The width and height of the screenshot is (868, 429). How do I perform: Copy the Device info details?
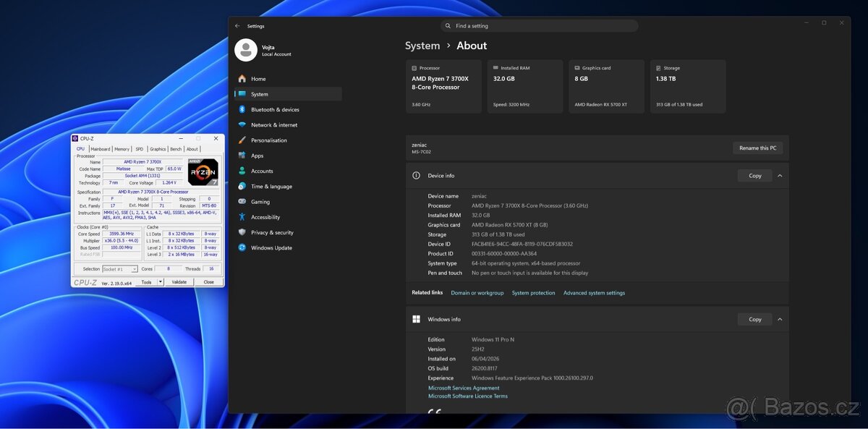click(x=754, y=176)
